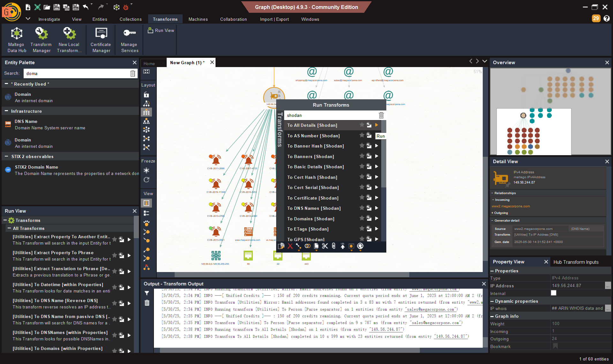Collapse the Infrastructure palette section
Image resolution: width=613 pixels, height=364 pixels.
click(x=6, y=111)
